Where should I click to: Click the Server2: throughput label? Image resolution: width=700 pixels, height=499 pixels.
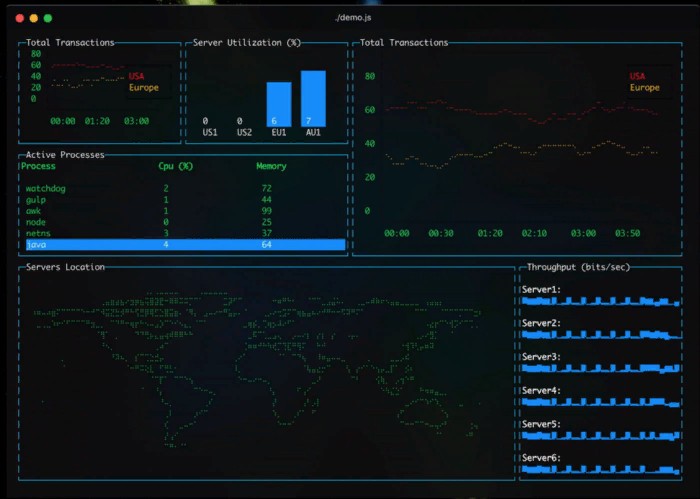point(541,323)
